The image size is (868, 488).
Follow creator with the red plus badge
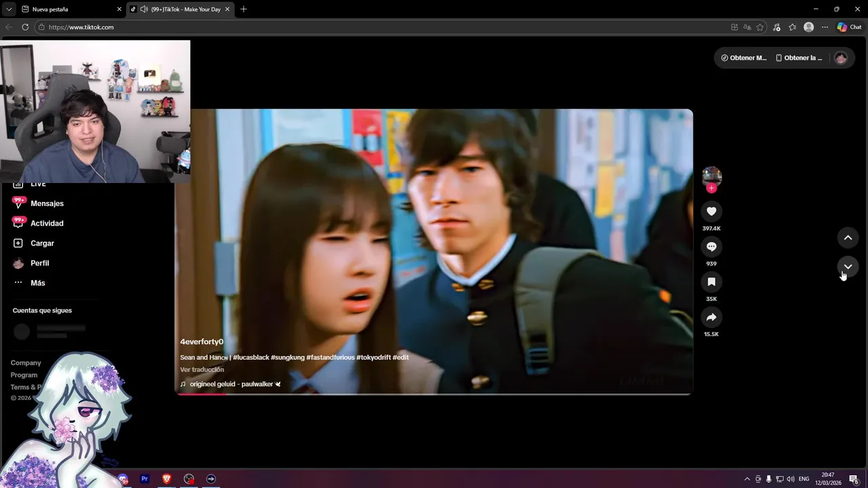(711, 188)
